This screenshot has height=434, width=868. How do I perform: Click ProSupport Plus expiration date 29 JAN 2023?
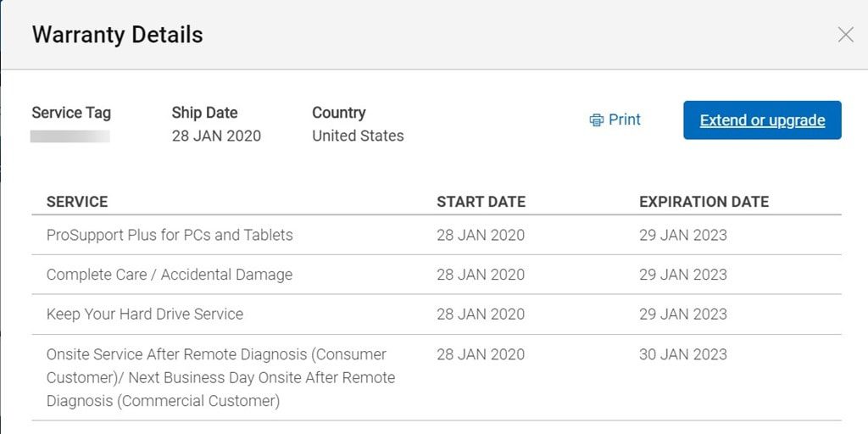pyautogui.click(x=682, y=235)
